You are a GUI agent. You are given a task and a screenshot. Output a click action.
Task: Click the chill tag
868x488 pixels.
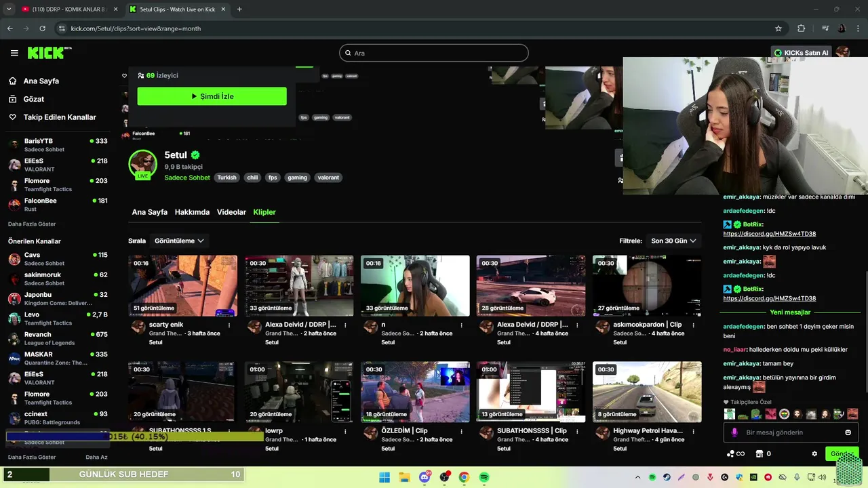252,178
